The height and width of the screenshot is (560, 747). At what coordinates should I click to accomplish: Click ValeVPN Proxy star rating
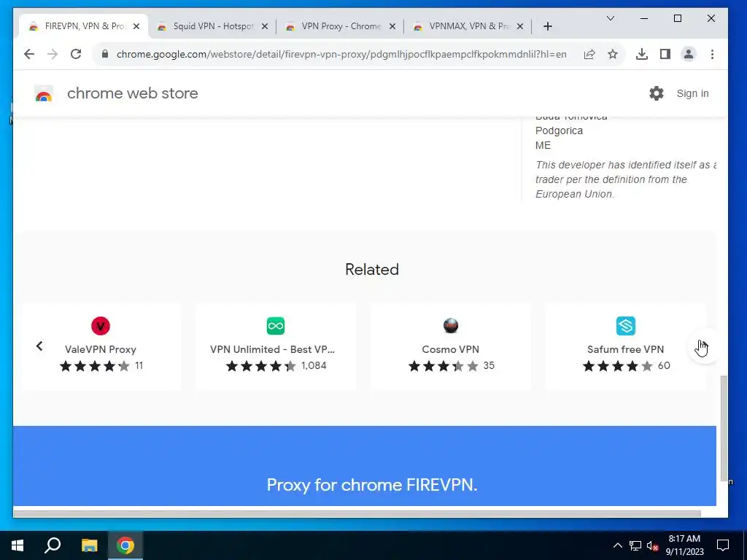pos(94,366)
